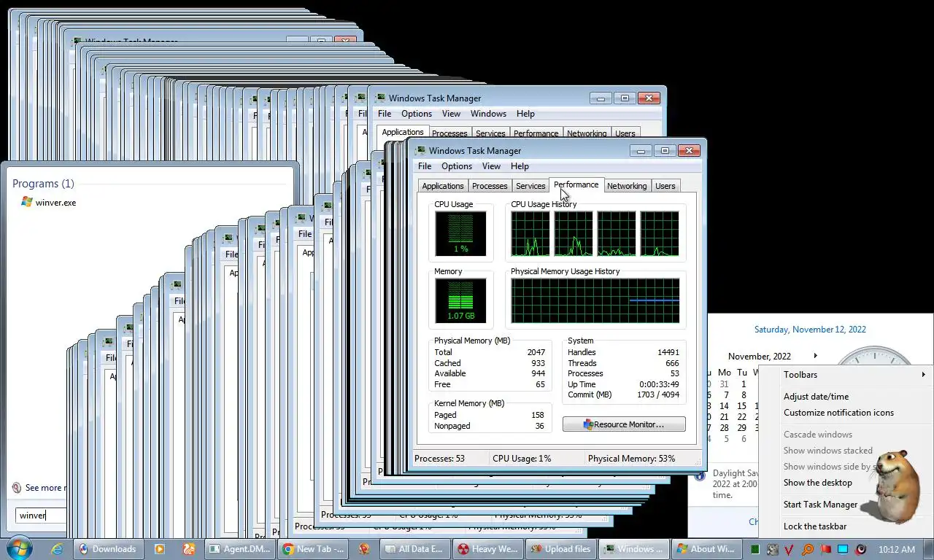Viewport: 934px width, 560px height.
Task: Click the daylight saving info icon
Action: coord(699,477)
